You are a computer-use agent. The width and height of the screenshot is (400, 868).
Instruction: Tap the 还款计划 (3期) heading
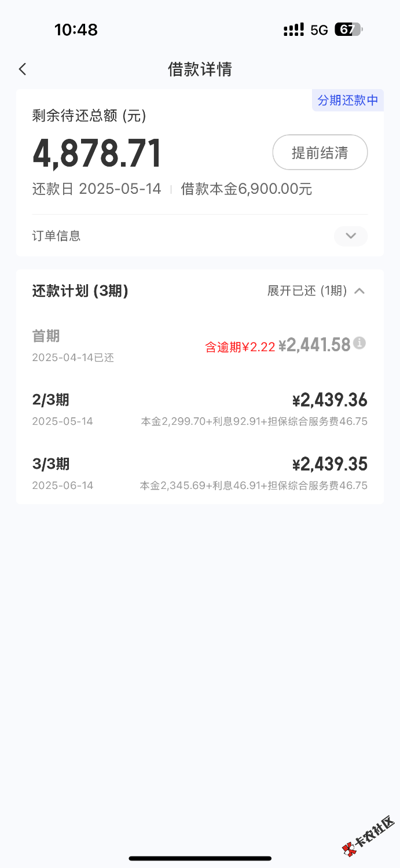(80, 291)
